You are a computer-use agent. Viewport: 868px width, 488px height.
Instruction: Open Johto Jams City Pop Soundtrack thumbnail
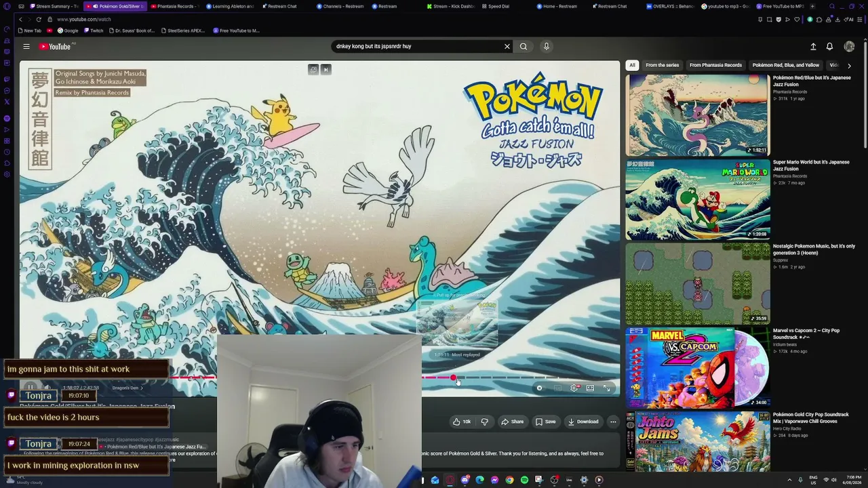[698, 441]
